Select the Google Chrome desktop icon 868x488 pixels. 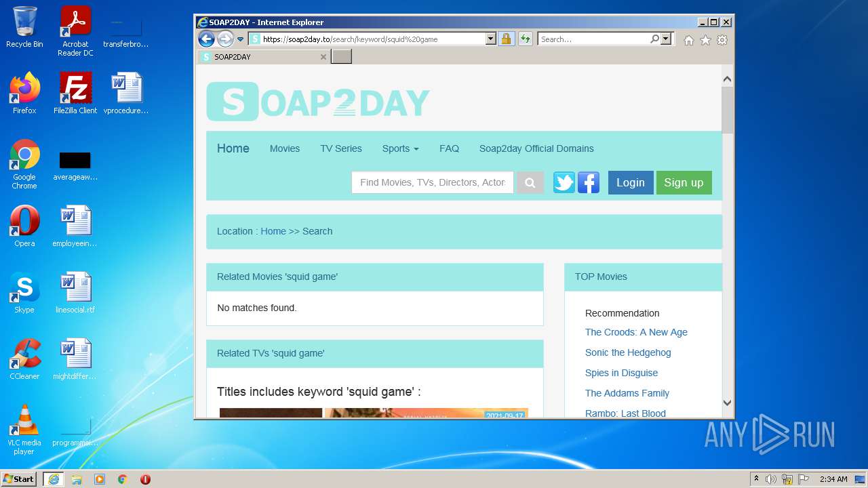(24, 164)
